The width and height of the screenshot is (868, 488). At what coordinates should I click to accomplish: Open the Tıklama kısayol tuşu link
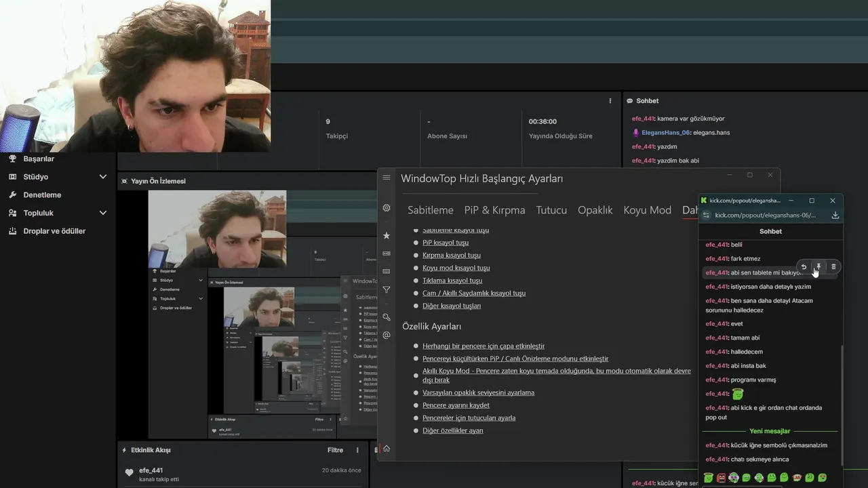coord(452,281)
